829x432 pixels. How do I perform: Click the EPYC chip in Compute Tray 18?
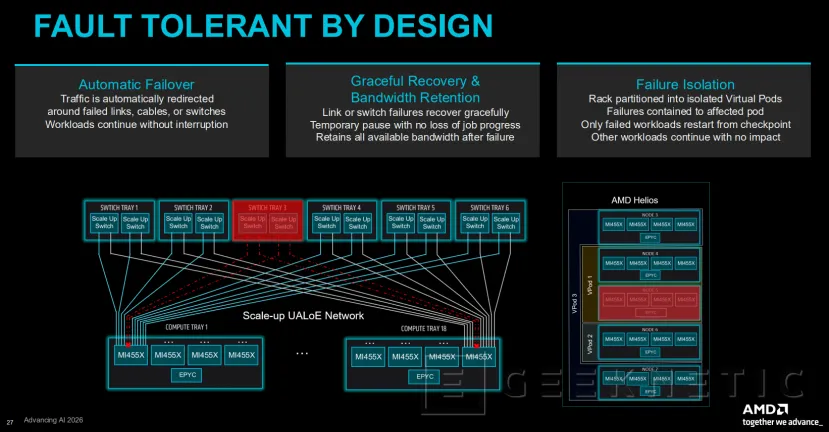point(425,376)
